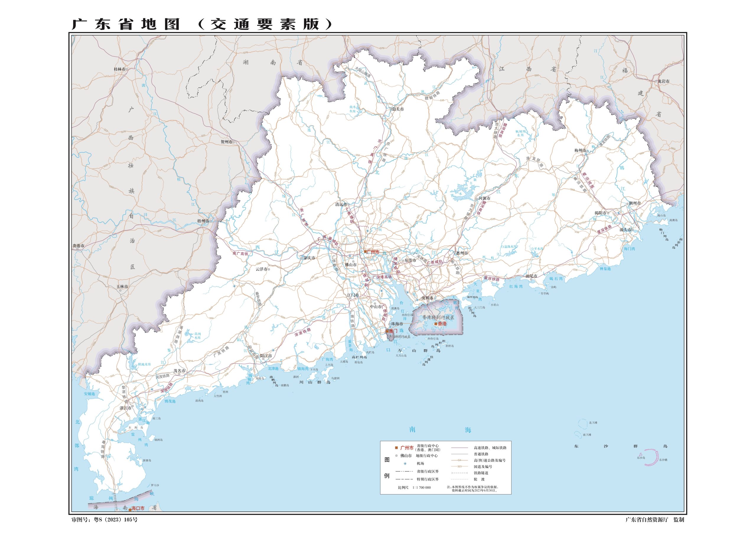
Task: Click the 中山市 city label
Action: tap(376, 306)
